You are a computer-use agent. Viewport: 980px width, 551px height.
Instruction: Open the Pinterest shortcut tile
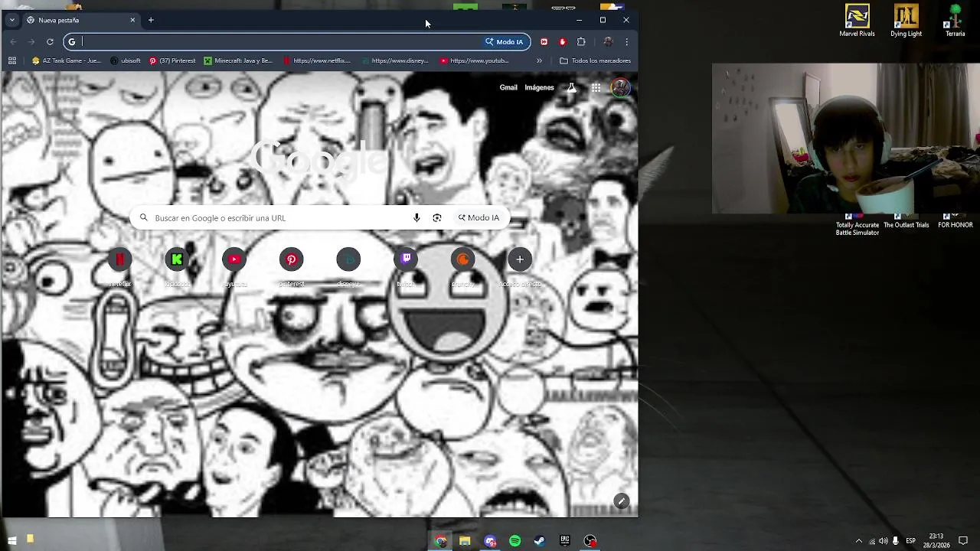[x=291, y=260]
